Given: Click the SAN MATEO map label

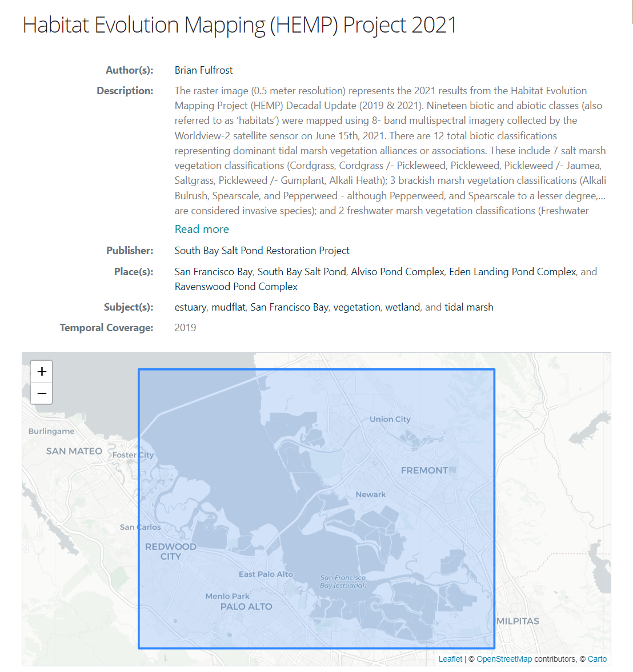Looking at the screenshot, I should click(74, 451).
